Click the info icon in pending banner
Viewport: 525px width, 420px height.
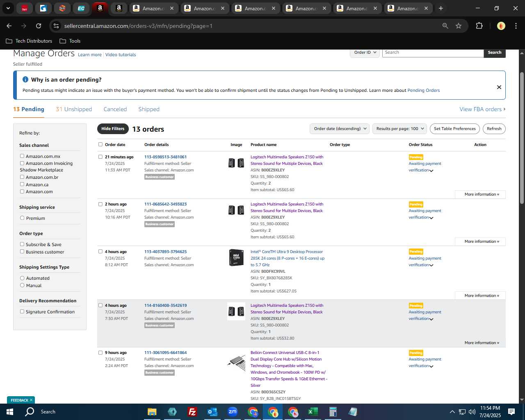[25, 80]
